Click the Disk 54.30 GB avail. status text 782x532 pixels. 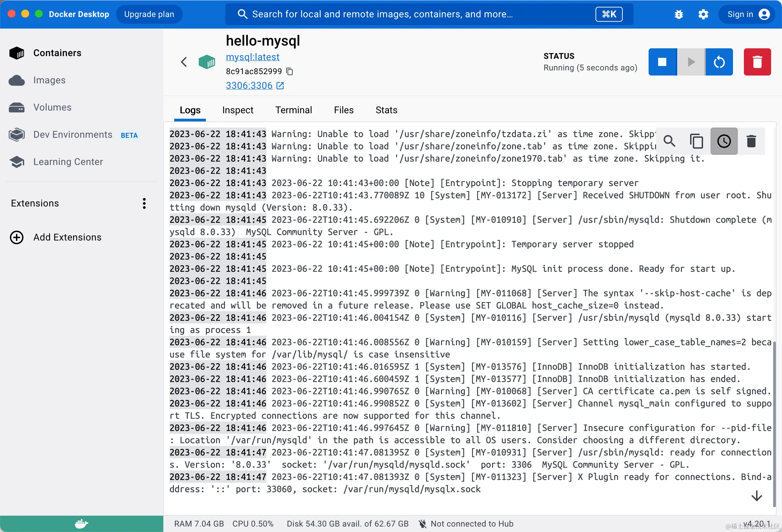tap(348, 524)
